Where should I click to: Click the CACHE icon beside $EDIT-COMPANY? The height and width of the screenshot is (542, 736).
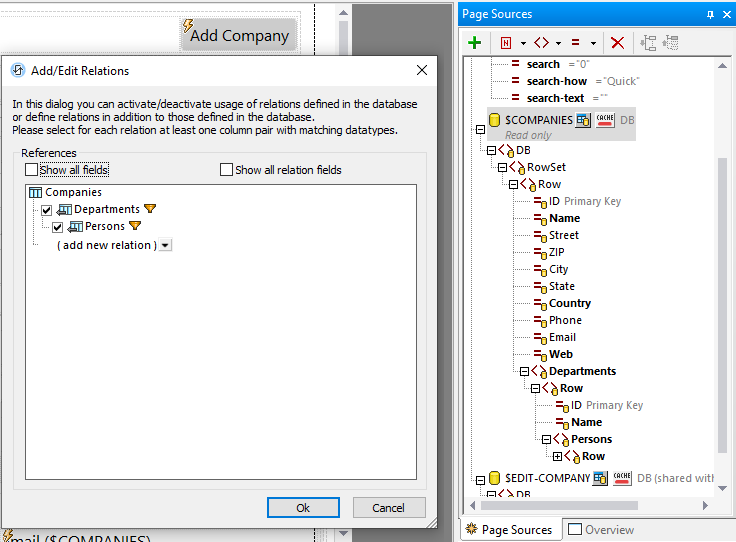623,478
